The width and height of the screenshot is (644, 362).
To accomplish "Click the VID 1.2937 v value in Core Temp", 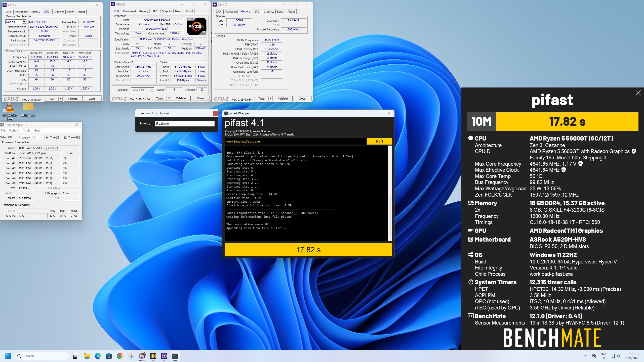I will (26, 188).
